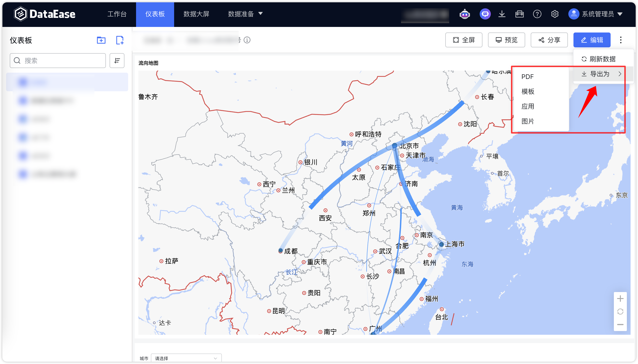Open the help question mark icon

pyautogui.click(x=537, y=14)
